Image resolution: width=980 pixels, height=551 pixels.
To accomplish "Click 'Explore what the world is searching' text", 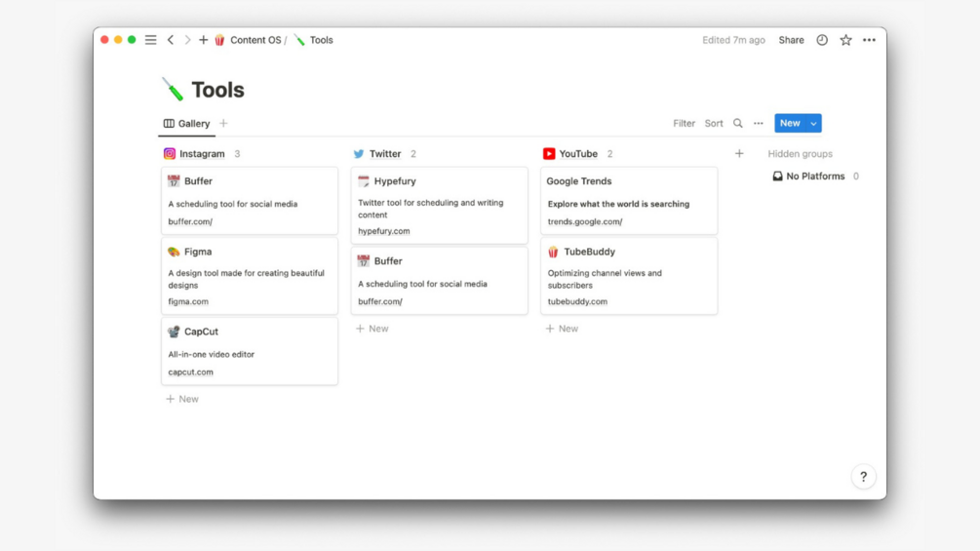I will (618, 204).
